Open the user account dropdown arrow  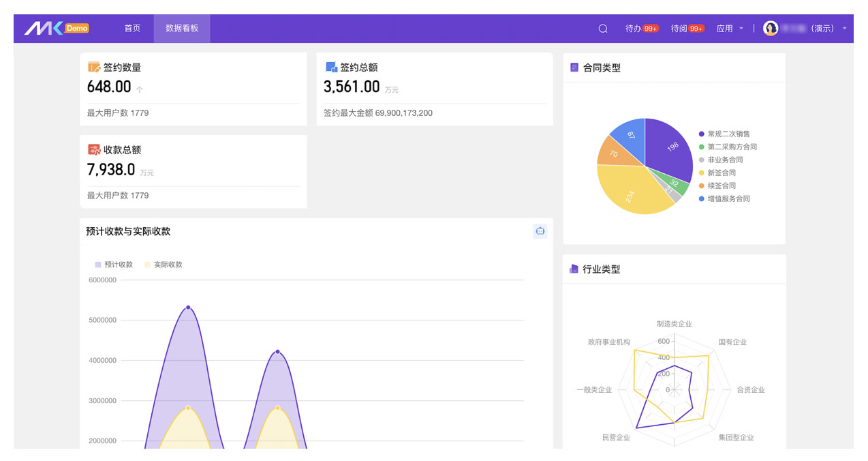(x=845, y=29)
